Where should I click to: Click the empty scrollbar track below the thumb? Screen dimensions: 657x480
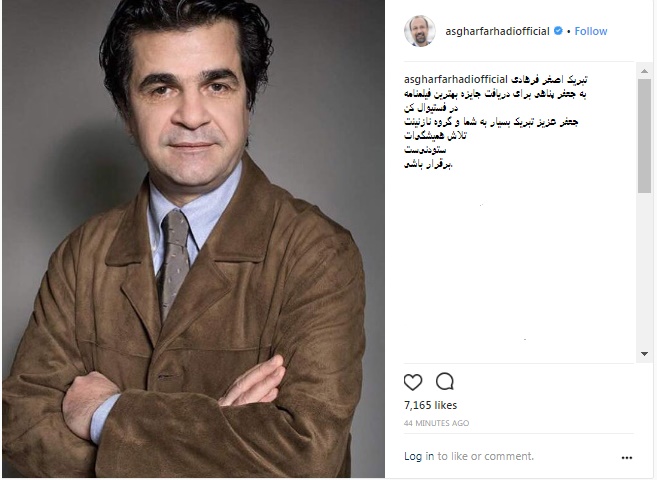click(644, 271)
